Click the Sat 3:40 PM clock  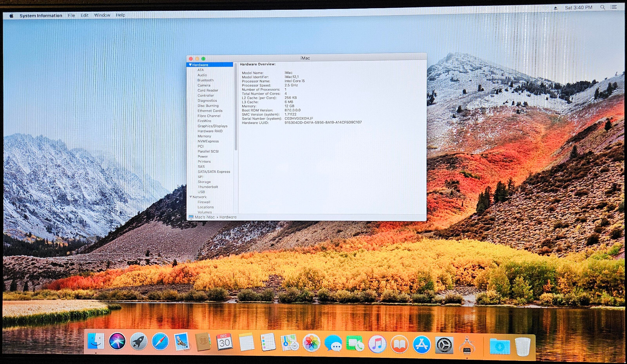(x=578, y=7)
